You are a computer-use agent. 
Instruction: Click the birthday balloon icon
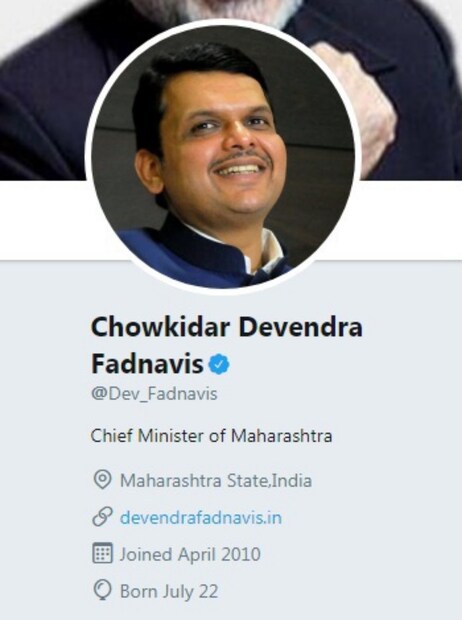(x=102, y=590)
